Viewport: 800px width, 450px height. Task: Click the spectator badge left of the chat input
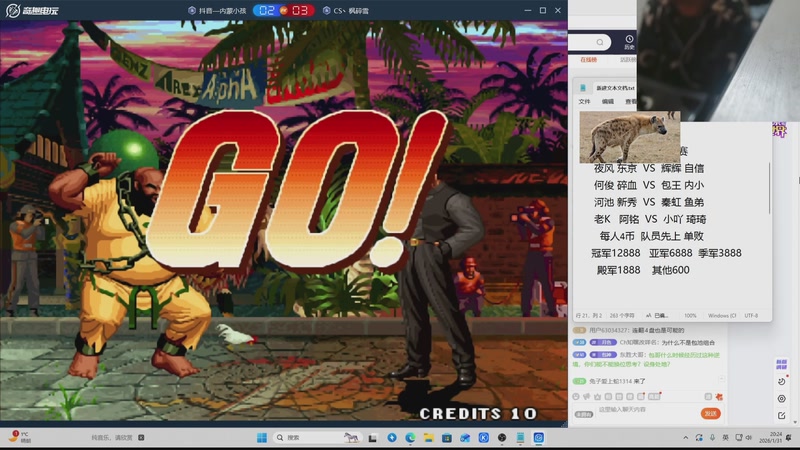point(584,414)
